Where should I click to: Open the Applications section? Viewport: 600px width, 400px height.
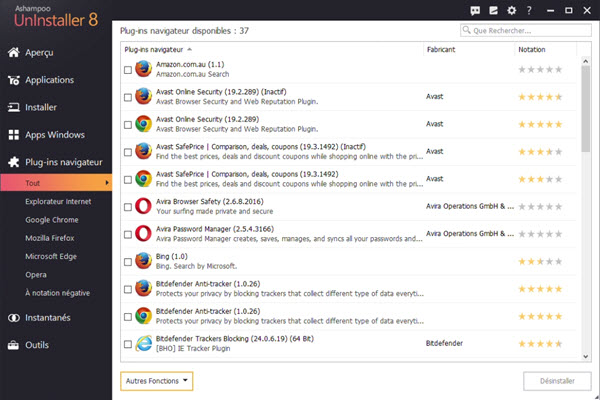pos(49,80)
